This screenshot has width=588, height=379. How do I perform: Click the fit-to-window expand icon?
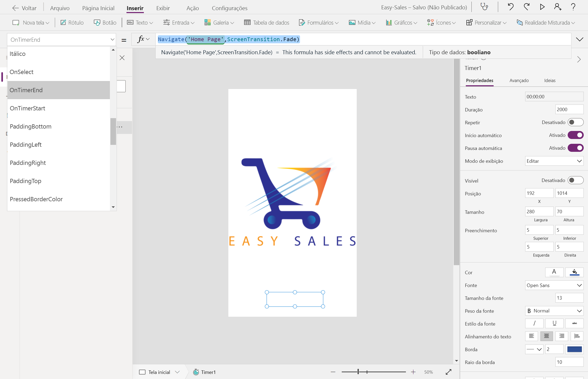click(448, 372)
